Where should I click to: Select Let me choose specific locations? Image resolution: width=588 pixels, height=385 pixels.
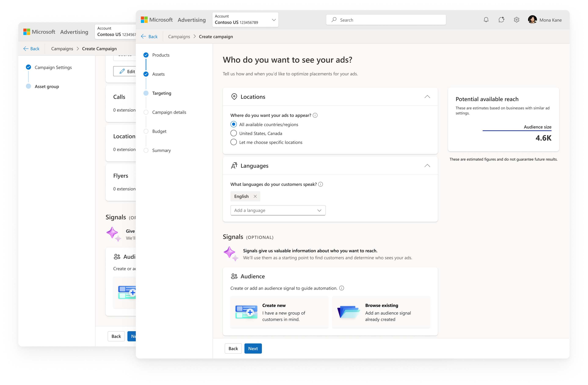pyautogui.click(x=234, y=142)
